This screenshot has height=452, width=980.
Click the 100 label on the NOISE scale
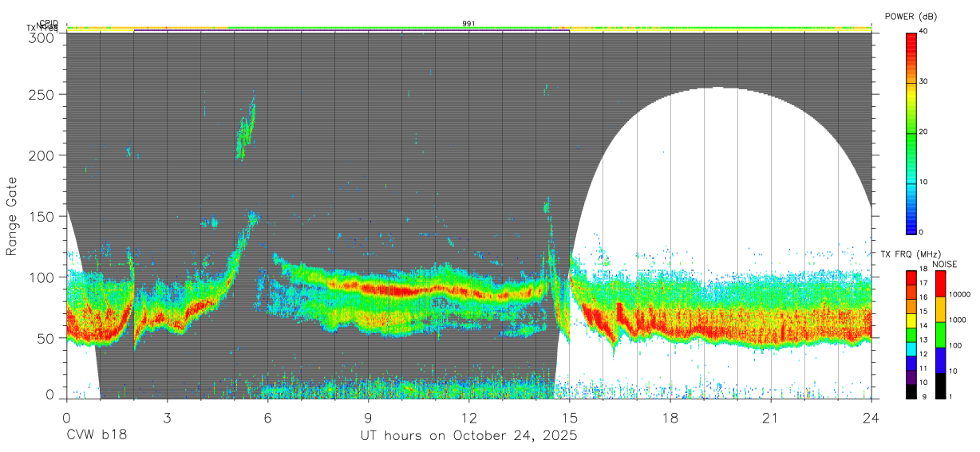point(955,346)
